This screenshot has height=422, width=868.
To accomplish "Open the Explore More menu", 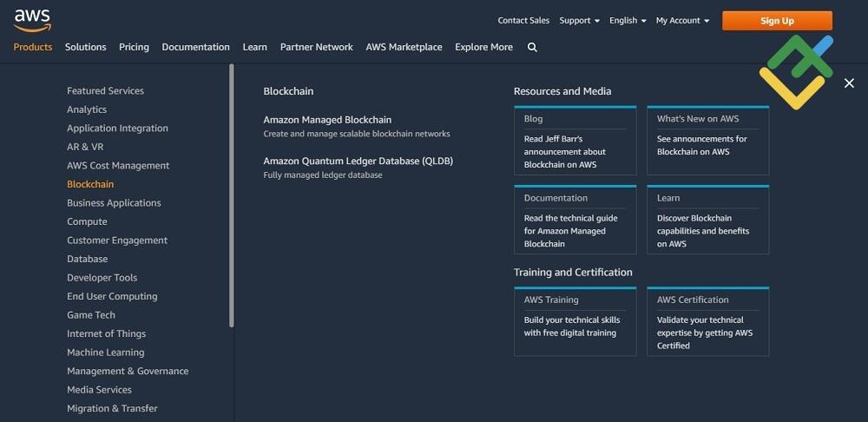I will coord(483,47).
